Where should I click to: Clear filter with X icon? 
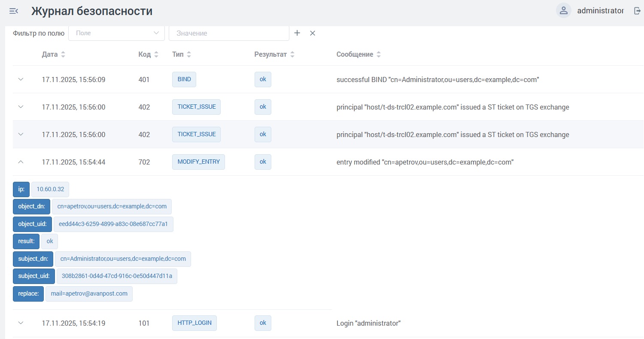tap(313, 33)
